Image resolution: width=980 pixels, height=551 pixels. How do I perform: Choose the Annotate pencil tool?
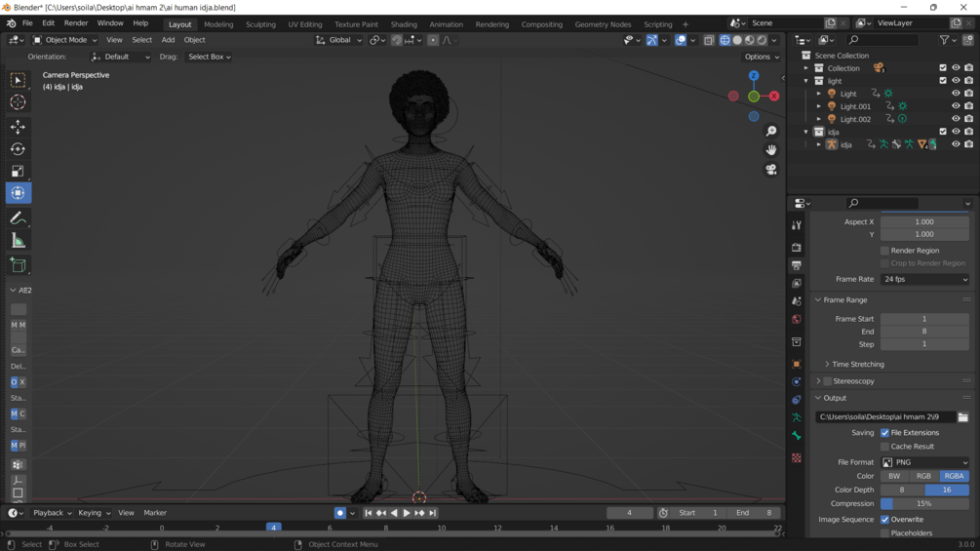18,218
